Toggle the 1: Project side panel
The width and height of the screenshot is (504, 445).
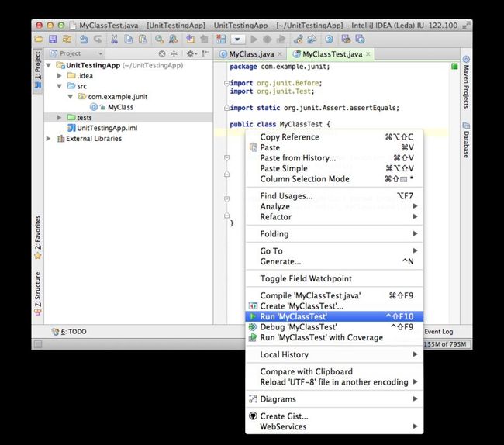coord(38,71)
